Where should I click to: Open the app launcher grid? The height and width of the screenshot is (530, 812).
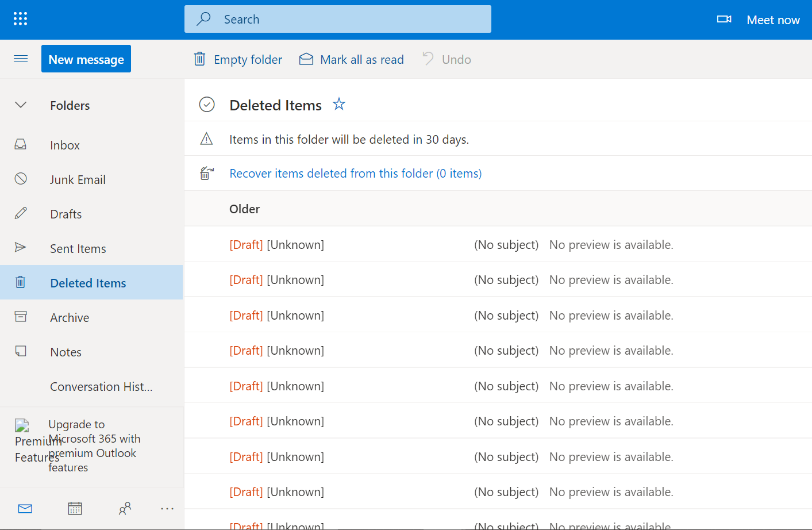20,19
